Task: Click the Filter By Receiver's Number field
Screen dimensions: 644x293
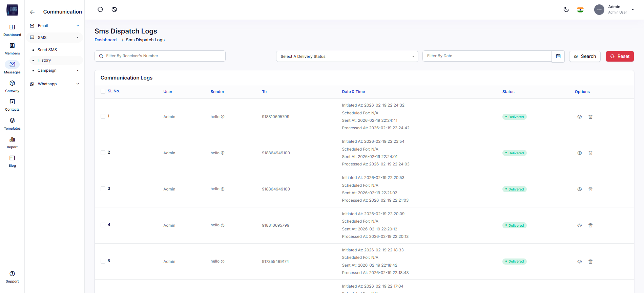Action: pyautogui.click(x=160, y=56)
